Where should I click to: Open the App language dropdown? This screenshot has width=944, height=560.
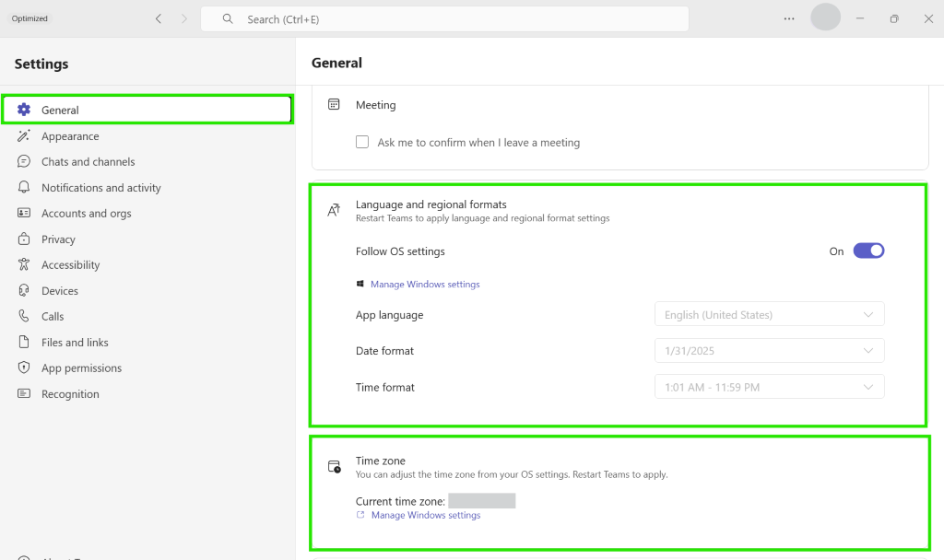click(x=769, y=315)
